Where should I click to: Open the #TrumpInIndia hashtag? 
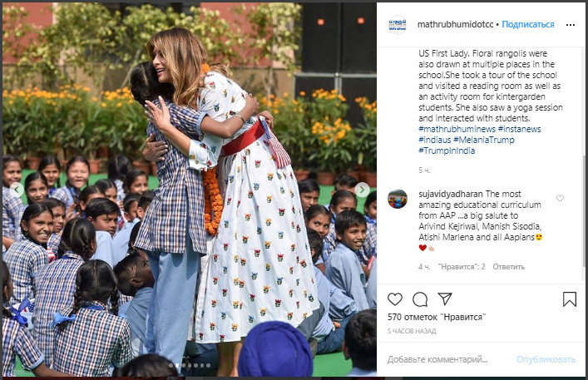click(447, 151)
